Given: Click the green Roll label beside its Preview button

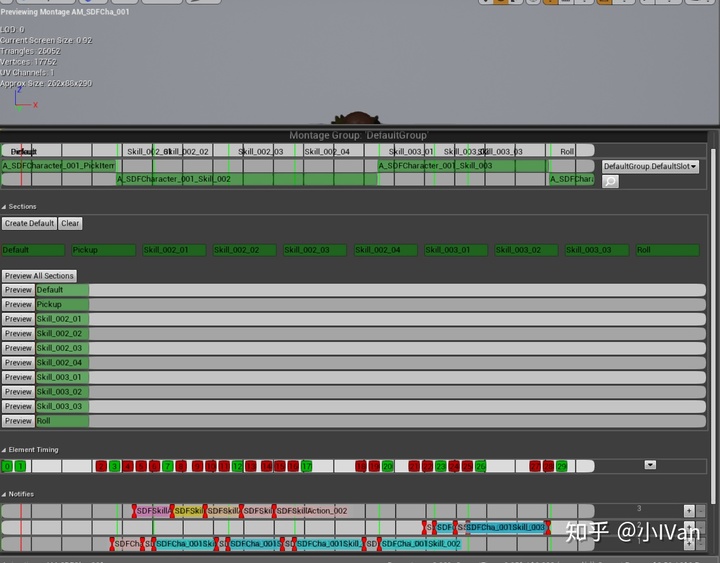Looking at the screenshot, I should [62, 421].
